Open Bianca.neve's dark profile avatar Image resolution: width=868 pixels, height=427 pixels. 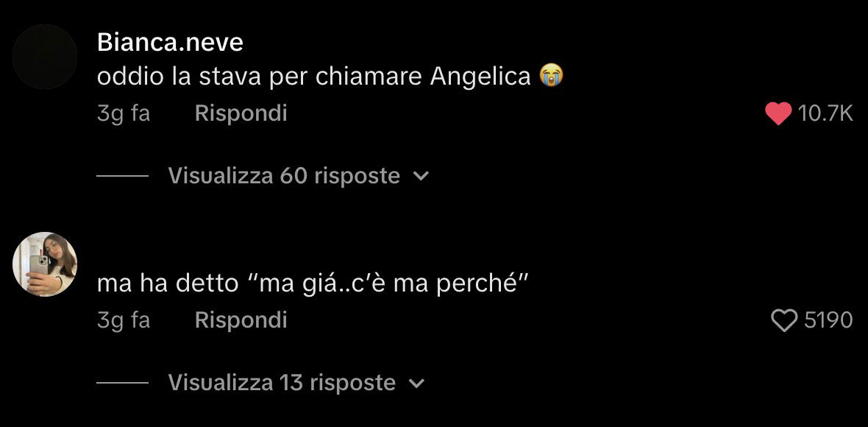[x=45, y=57]
